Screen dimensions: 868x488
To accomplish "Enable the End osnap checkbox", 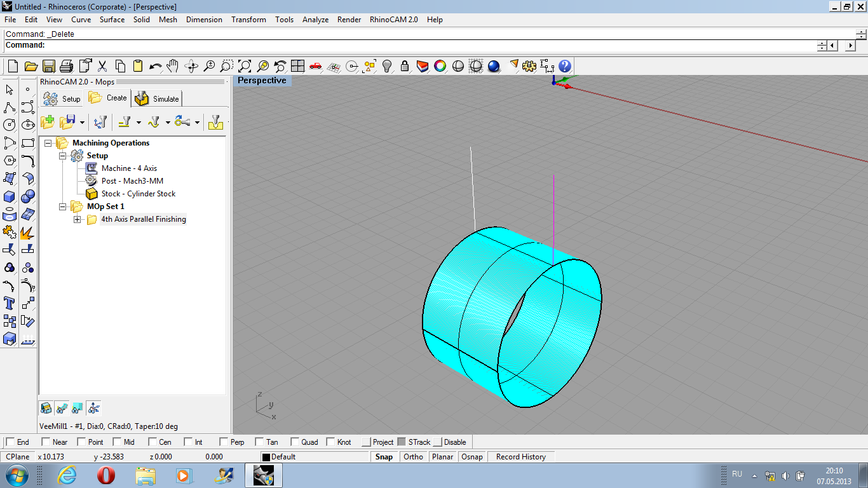I will 10,442.
